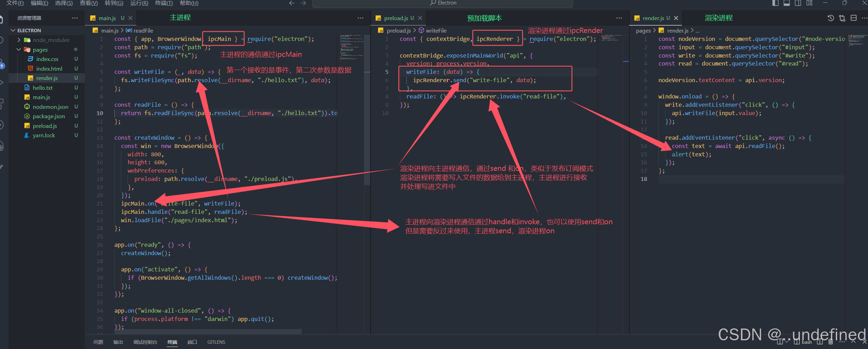Screen dimensions: 868x349
Task: Open index.html in the explorer
Action: [x=47, y=69]
